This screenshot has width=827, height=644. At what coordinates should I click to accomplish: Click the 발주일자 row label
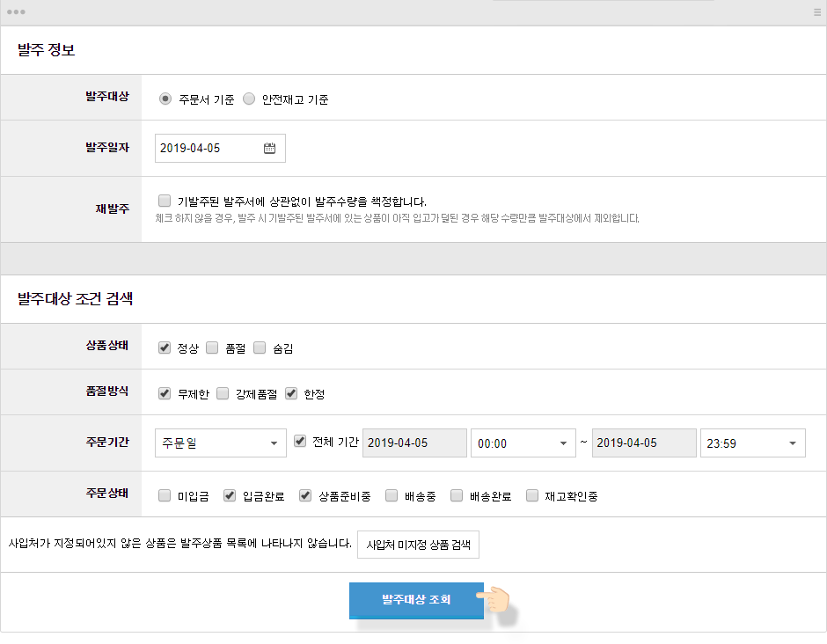tap(107, 148)
